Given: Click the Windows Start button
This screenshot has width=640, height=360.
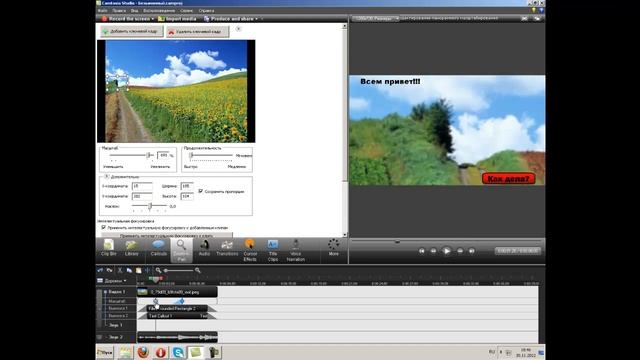Looking at the screenshot, I should 106,352.
